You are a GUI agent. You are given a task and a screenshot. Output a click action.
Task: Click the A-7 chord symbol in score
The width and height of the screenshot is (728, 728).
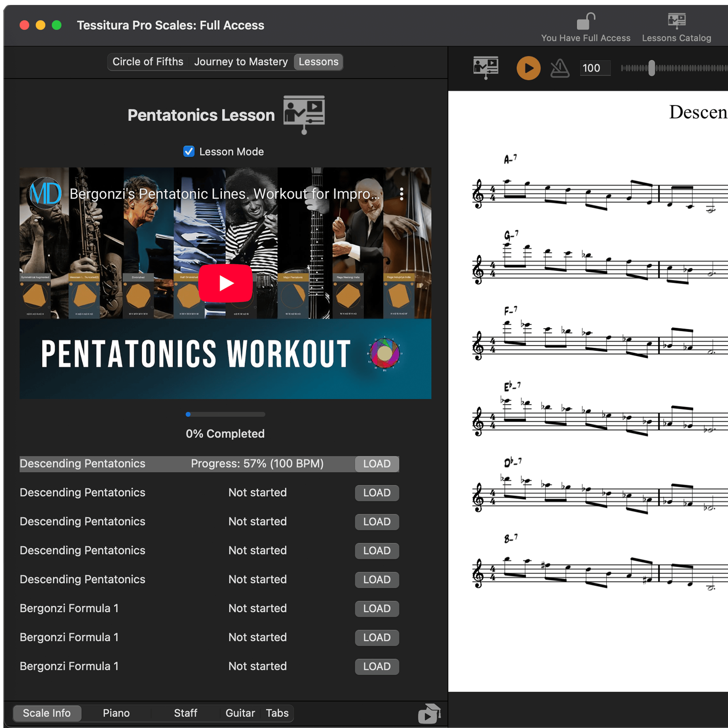(510, 159)
